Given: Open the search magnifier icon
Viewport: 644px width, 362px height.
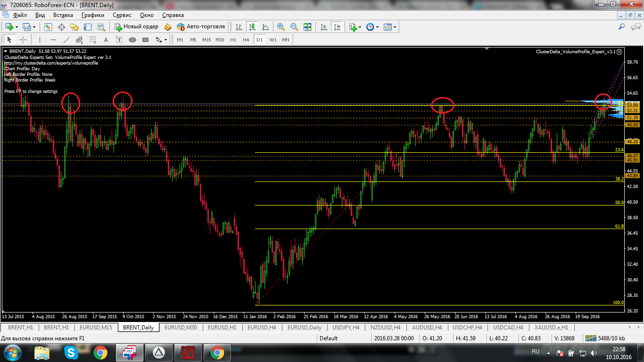Looking at the screenshot, I should [622, 27].
